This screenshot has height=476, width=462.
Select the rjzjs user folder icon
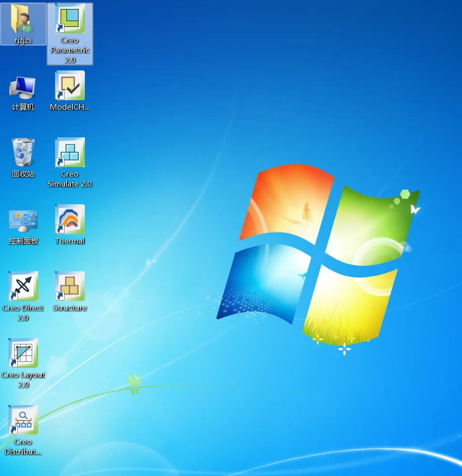point(23,19)
